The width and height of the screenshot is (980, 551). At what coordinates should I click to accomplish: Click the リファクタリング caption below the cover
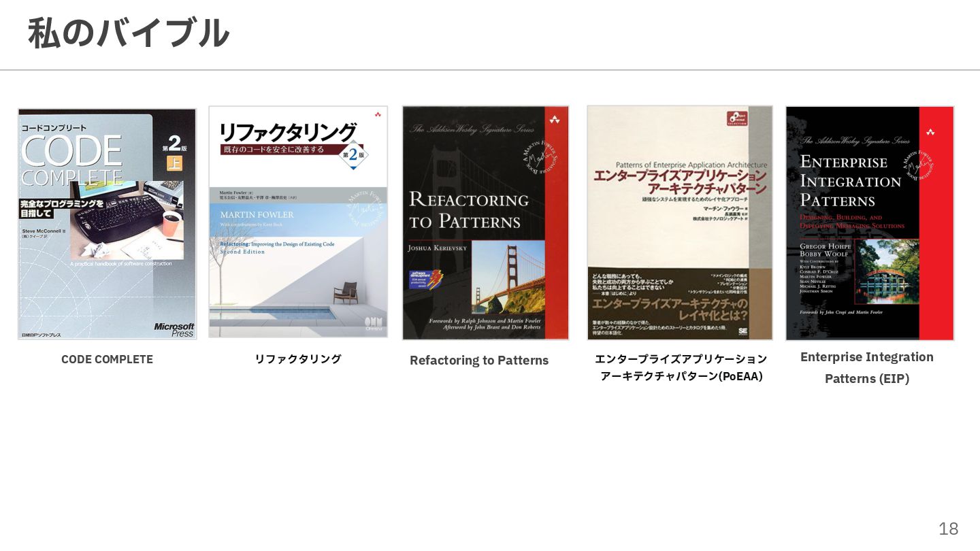coord(298,359)
